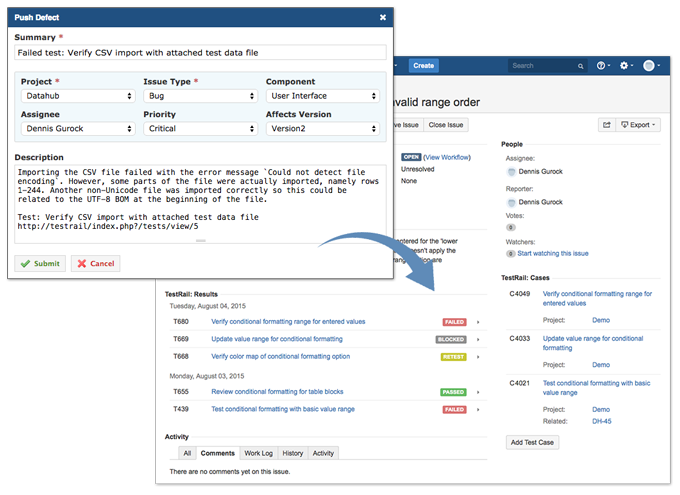Image resolution: width=680 pixels, height=495 pixels.
Task: Open test T655 Review conditional formatting link
Action: pyautogui.click(x=277, y=392)
